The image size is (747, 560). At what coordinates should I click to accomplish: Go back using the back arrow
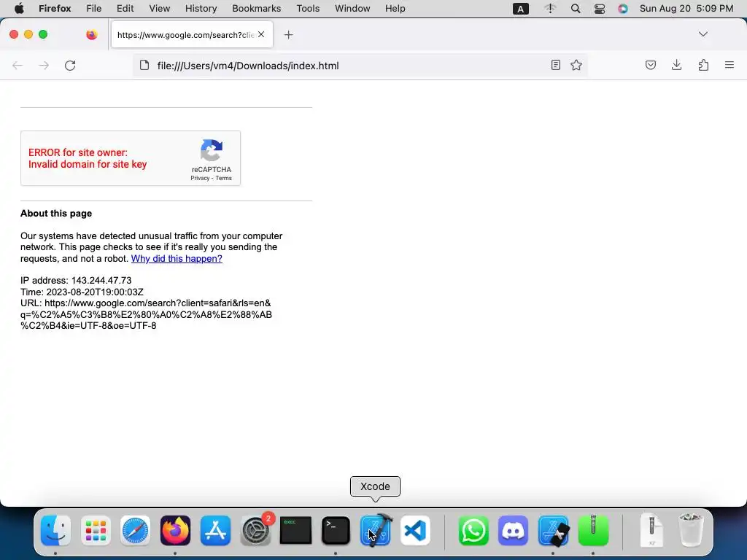[18, 66]
